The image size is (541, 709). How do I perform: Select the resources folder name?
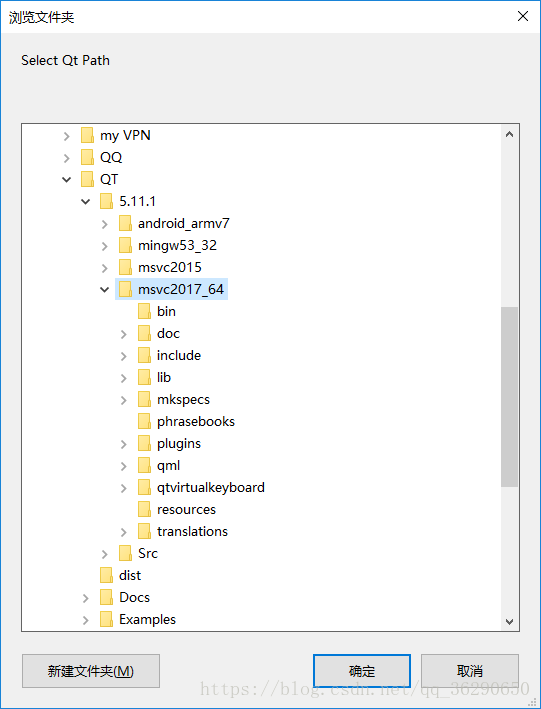tap(186, 510)
